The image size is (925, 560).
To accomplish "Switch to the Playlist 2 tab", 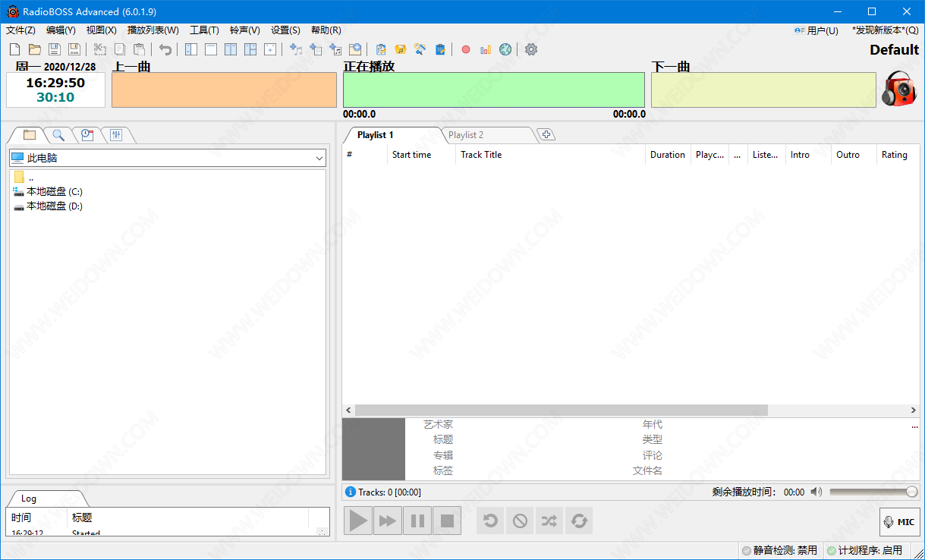I will tap(466, 135).
